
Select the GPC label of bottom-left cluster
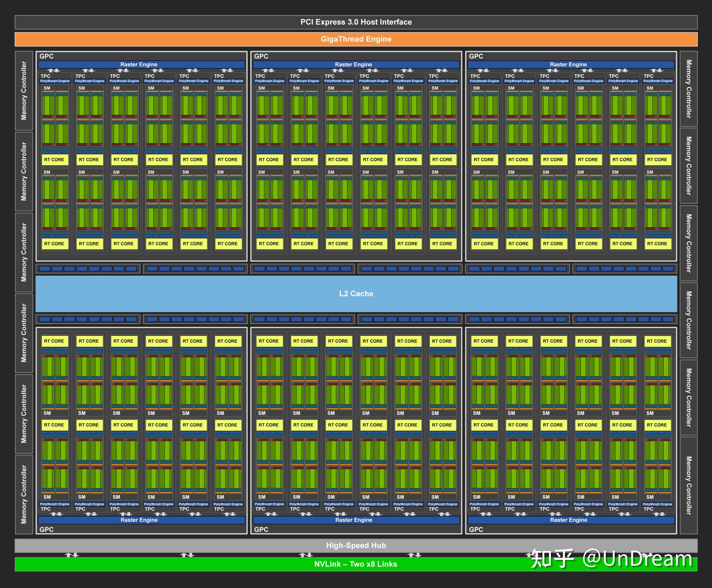coord(46,529)
